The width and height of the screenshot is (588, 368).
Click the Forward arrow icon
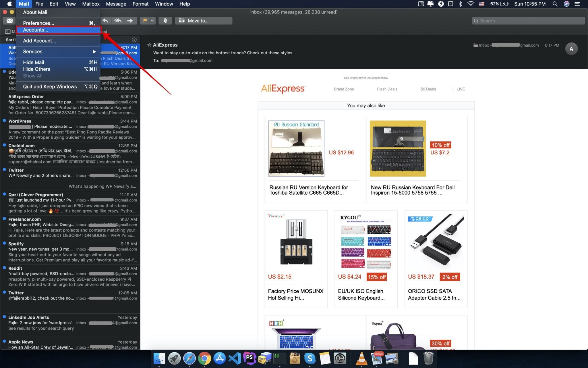click(130, 21)
